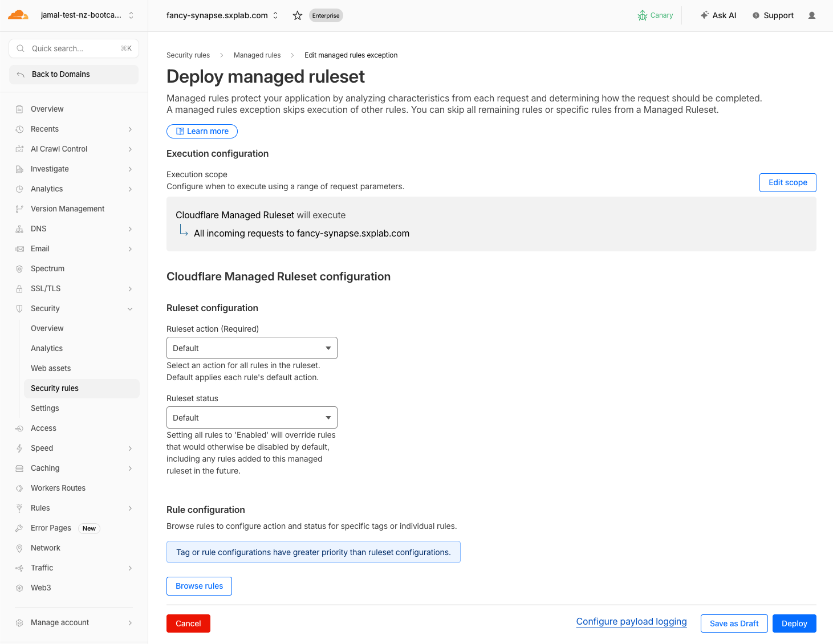Click the Speed lightning icon
The width and height of the screenshot is (833, 644).
coord(19,448)
